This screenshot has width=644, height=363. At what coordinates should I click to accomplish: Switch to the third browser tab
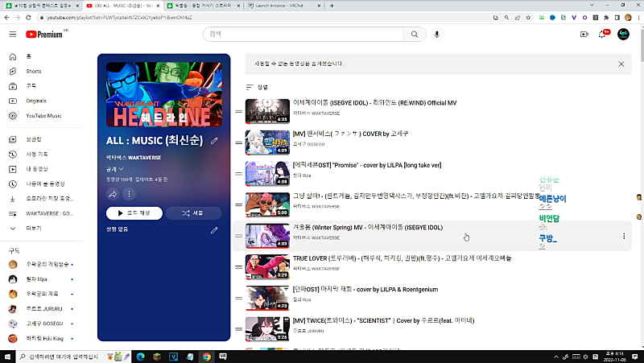(204, 6)
